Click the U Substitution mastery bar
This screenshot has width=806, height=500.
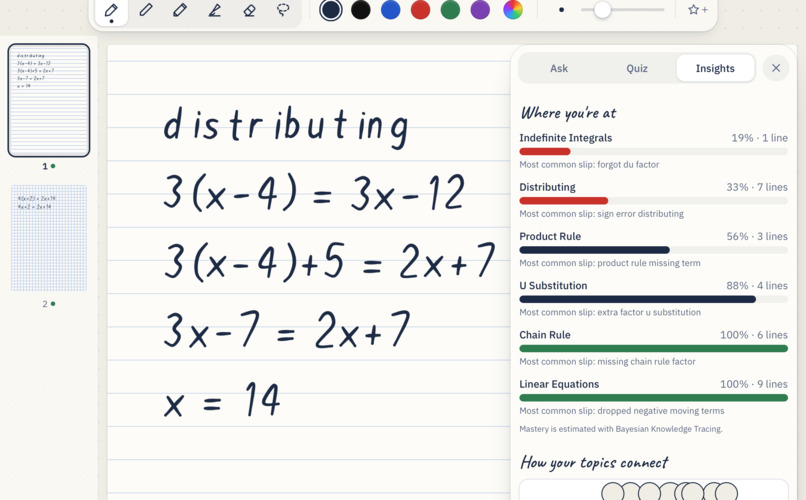653,299
